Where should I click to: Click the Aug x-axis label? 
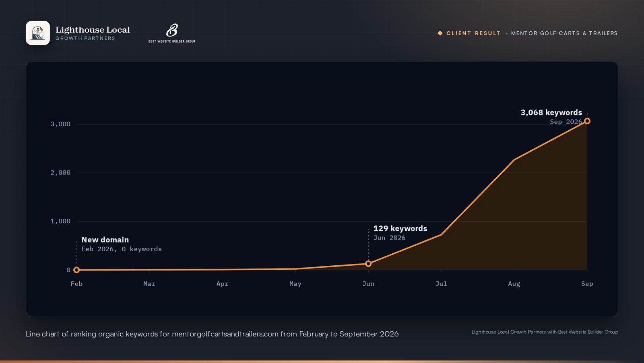pyautogui.click(x=514, y=284)
